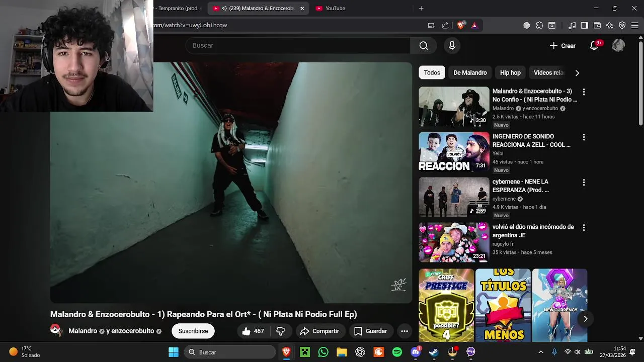
Task: Click the Guardar button
Action: (x=370, y=331)
